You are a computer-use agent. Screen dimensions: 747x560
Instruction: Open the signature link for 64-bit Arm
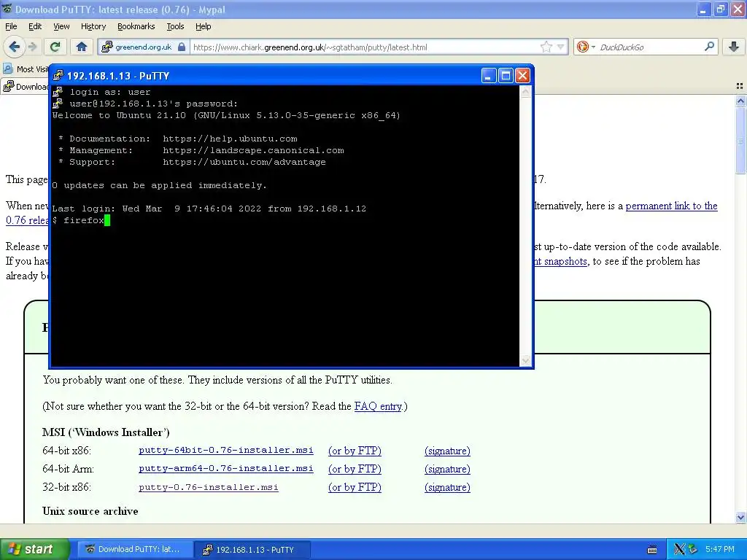tap(447, 469)
